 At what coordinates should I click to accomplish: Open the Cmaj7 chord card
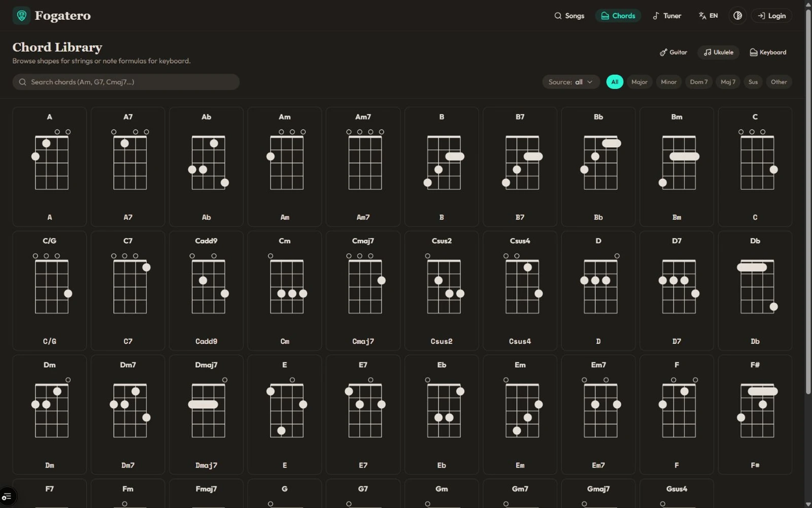click(x=363, y=291)
